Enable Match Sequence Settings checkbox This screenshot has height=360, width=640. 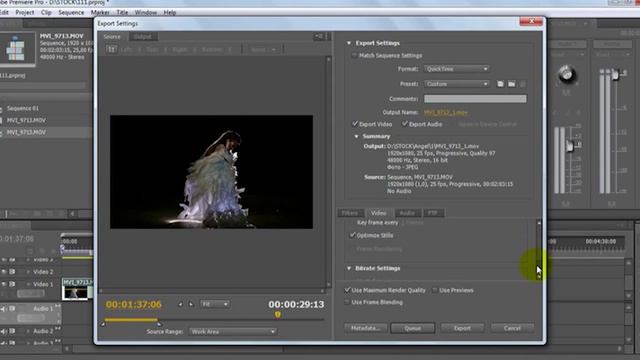(354, 56)
